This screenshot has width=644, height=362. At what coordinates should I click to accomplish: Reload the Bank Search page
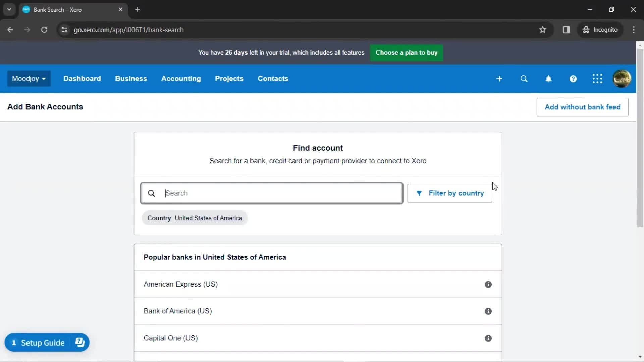click(44, 30)
